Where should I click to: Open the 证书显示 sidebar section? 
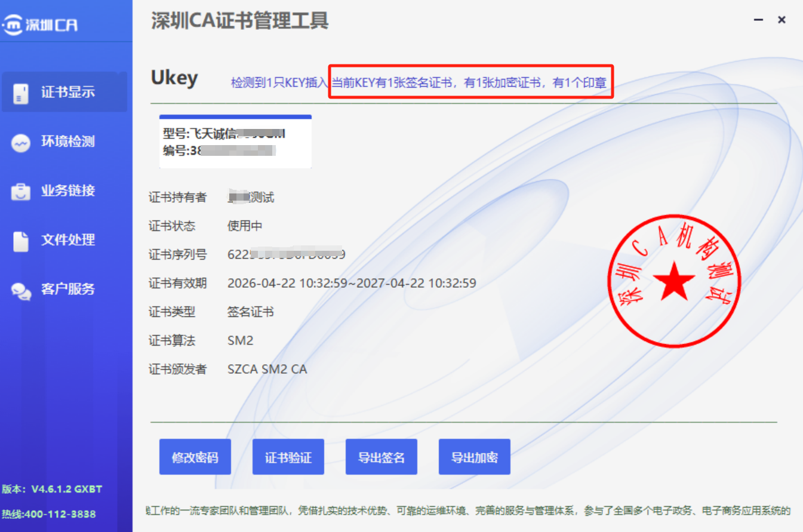tap(64, 92)
